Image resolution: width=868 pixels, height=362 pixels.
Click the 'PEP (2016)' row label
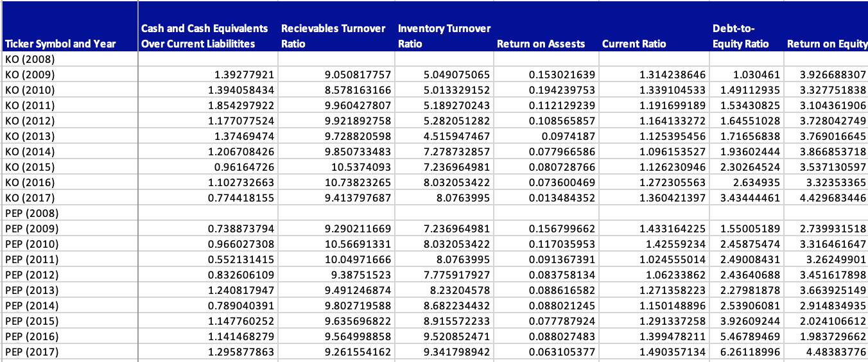click(x=69, y=336)
